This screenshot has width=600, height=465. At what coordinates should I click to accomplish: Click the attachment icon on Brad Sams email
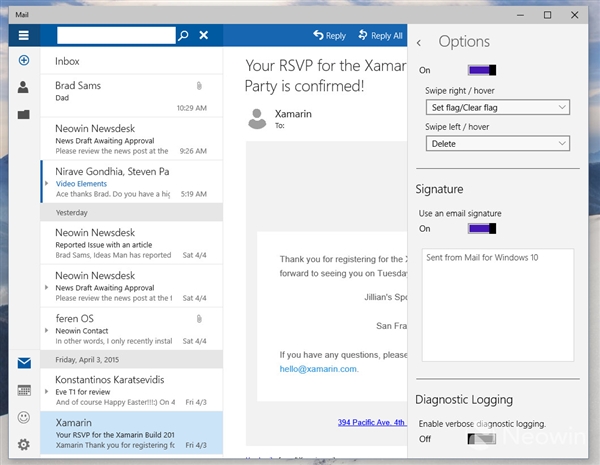click(x=199, y=86)
